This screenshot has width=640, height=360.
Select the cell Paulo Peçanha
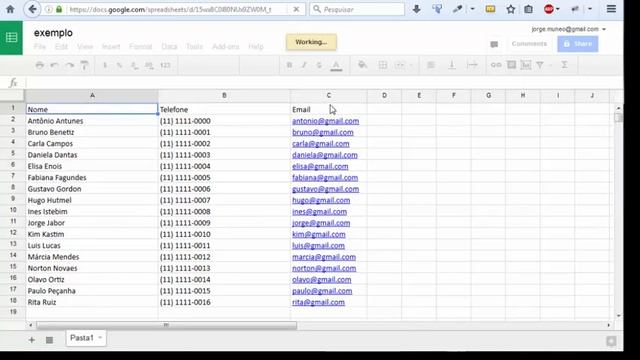92,291
